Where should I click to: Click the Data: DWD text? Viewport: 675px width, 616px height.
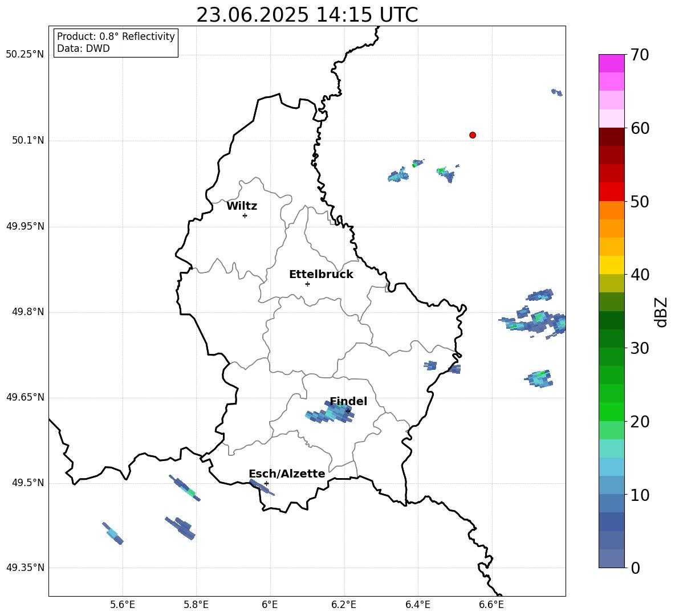83,48
